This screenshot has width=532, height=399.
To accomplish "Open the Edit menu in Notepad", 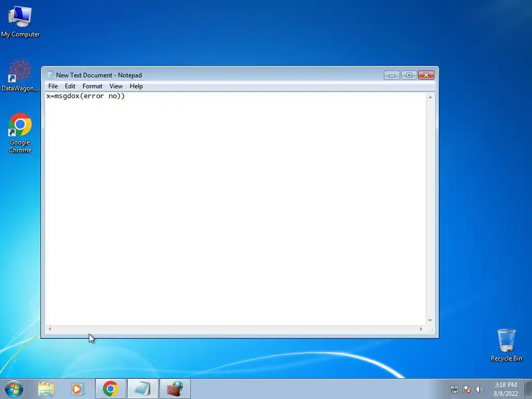I will tap(70, 86).
